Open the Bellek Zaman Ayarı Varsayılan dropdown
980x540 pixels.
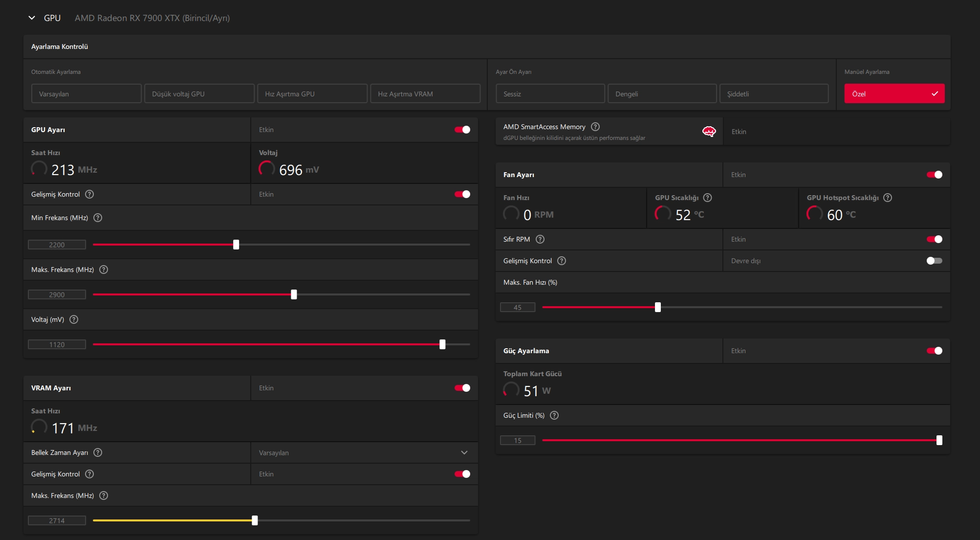364,453
